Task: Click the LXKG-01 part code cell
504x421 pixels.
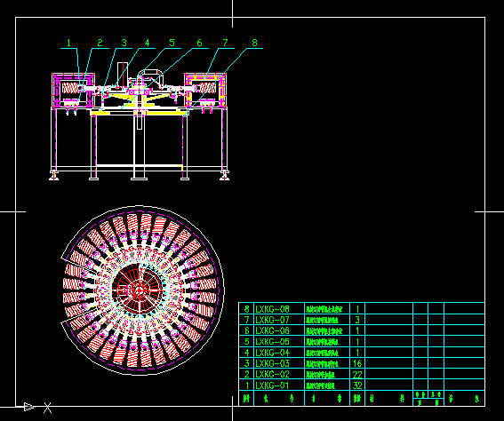Action: point(279,385)
